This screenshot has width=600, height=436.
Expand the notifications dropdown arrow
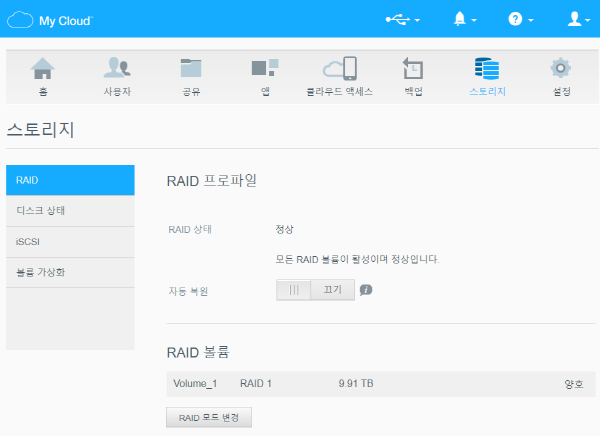[474, 20]
